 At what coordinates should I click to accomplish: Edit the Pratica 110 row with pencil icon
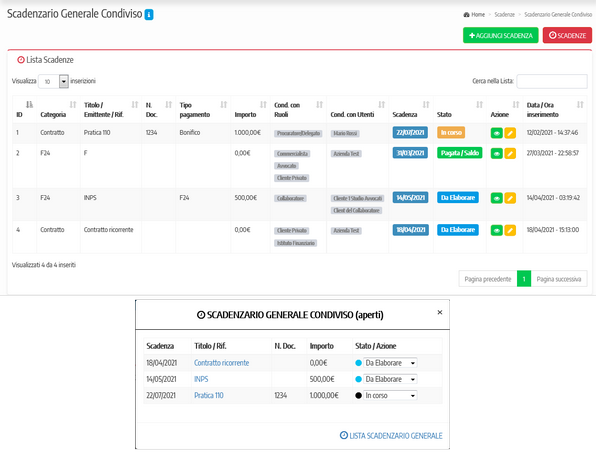click(x=510, y=133)
